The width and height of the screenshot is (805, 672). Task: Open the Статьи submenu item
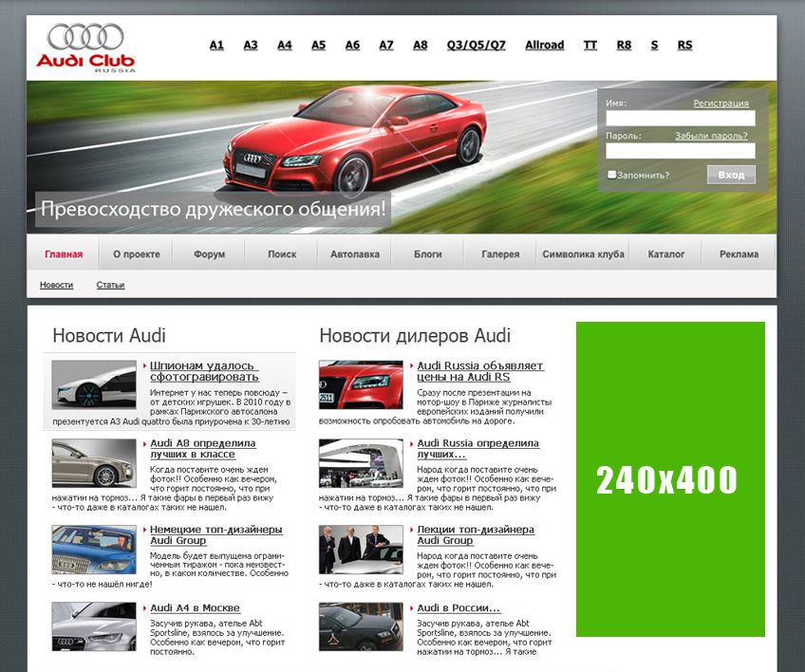pyautogui.click(x=110, y=285)
